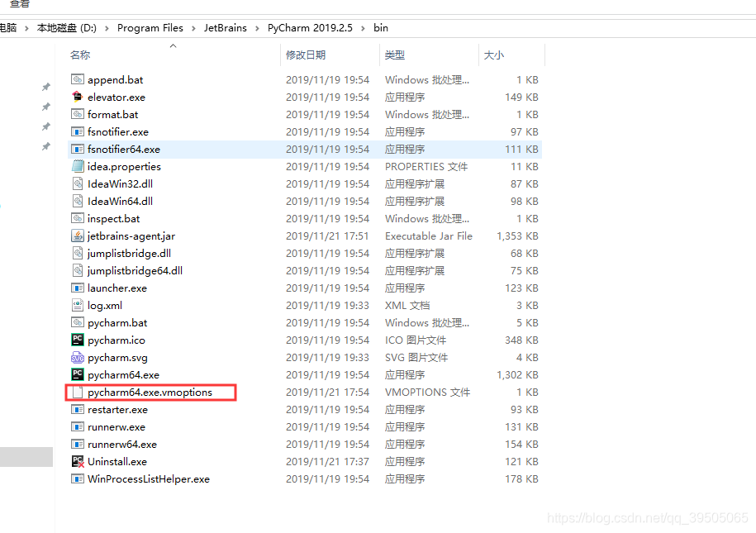The width and height of the screenshot is (756, 533).
Task: Expand the chevron after PyCharm 2019.2.5
Action: pos(363,28)
